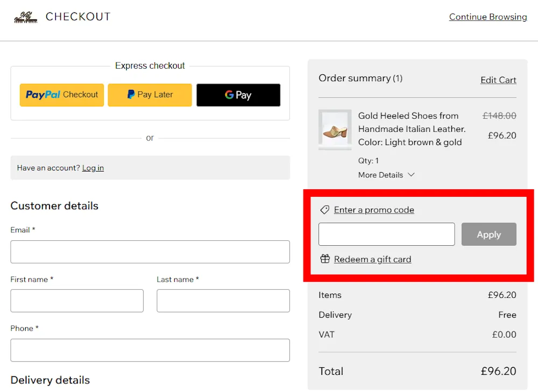Pay with the G Pay option
This screenshot has height=392, width=538.
(238, 95)
